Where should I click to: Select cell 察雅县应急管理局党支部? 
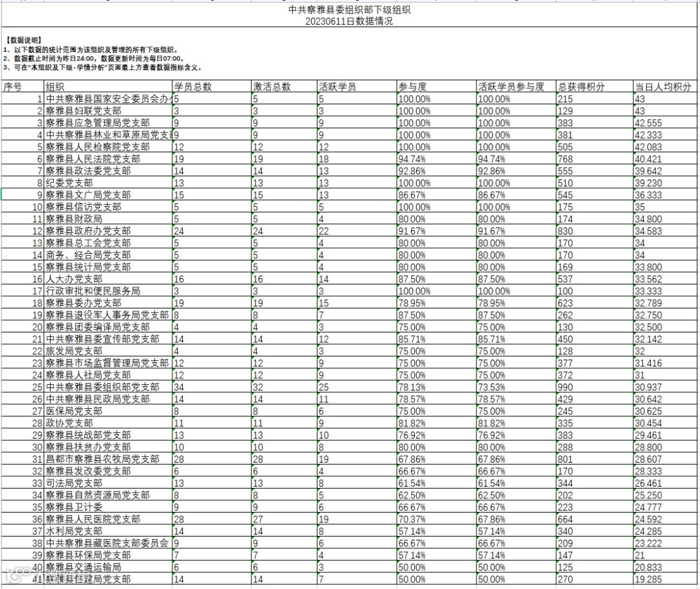[x=108, y=122]
